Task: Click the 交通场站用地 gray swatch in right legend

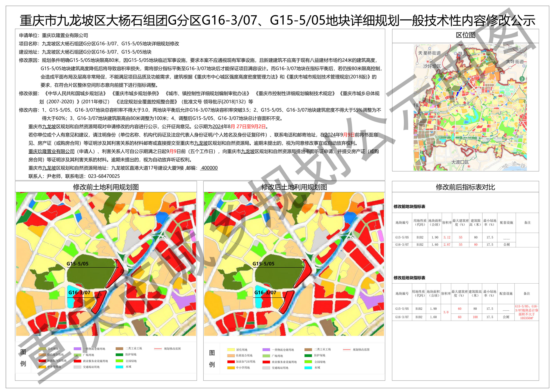Action: [x=266, y=368]
